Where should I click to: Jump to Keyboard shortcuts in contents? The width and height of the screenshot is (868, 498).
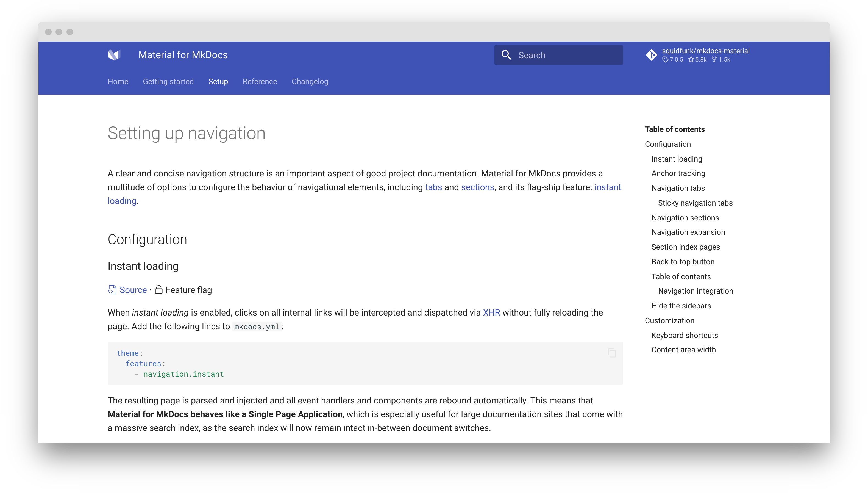click(x=685, y=336)
